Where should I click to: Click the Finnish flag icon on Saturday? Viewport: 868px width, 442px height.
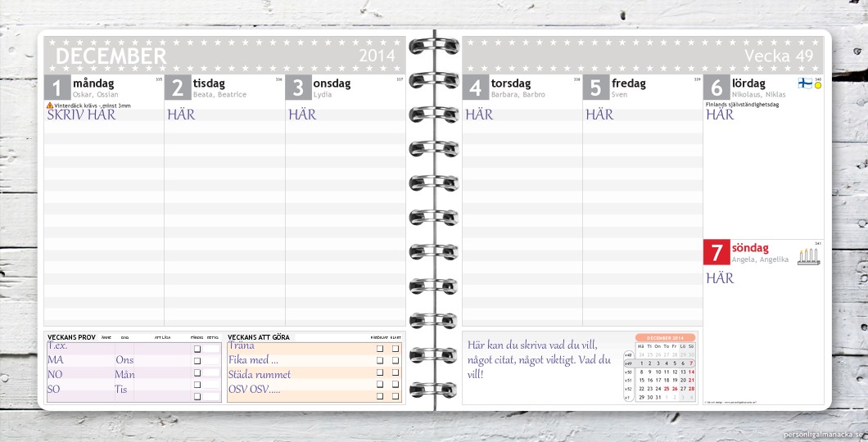point(805,83)
